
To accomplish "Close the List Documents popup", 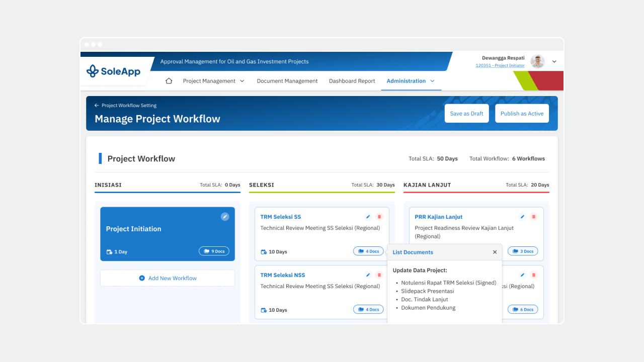I will pos(495,252).
